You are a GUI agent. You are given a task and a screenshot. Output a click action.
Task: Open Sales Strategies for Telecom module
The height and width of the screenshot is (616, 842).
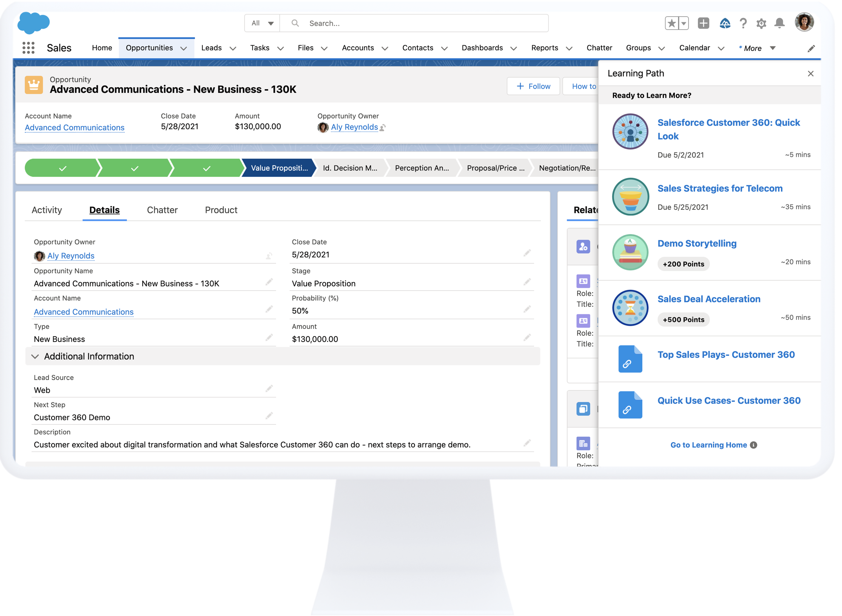[720, 188]
